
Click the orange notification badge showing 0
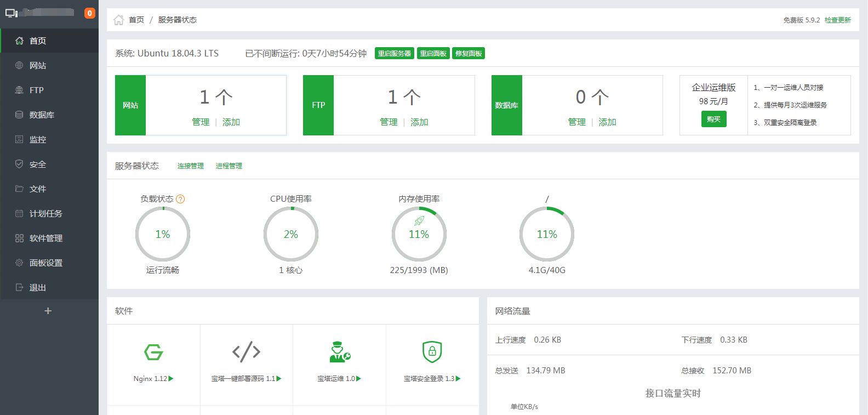[90, 13]
